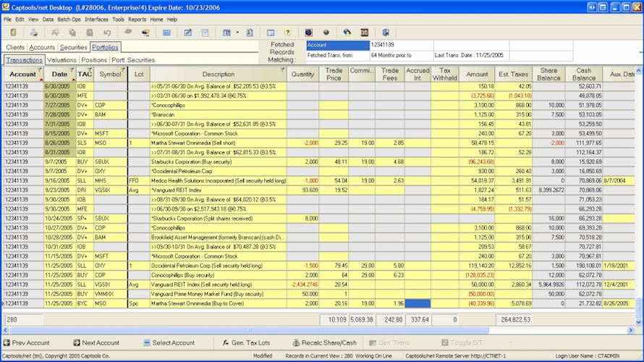This screenshot has height=362, width=644.
Task: Click the Print toolbar icon
Action: [x=34, y=33]
